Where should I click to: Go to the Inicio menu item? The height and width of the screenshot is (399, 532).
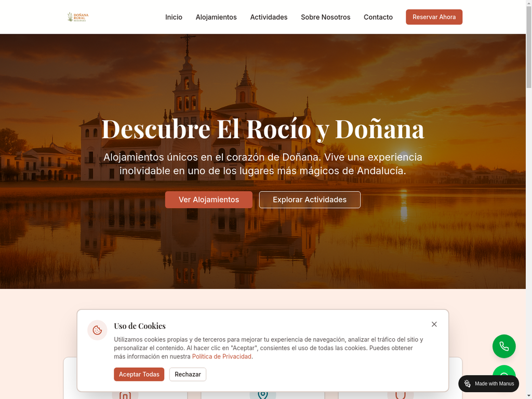coord(174,17)
